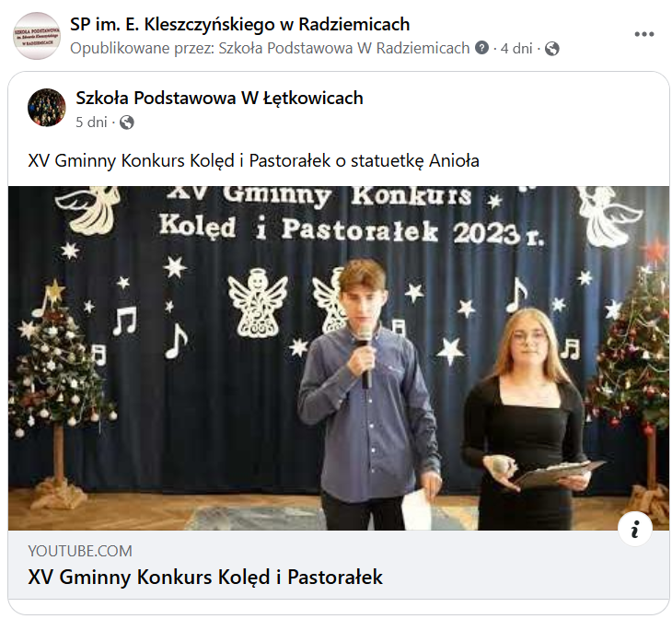Viewport: 672px width, 619px height.
Task: Open the three-dot post options menu
Action: point(644,34)
